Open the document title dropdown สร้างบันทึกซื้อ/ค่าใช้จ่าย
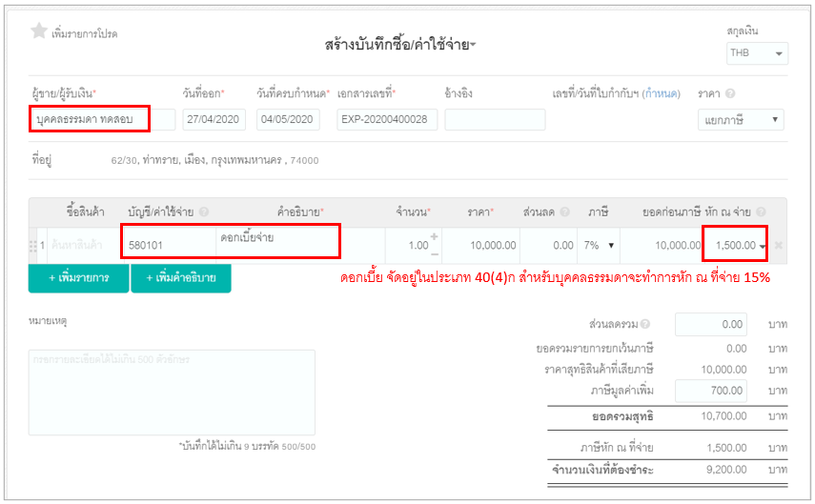Viewport: 815px width, 504px height. 399,45
